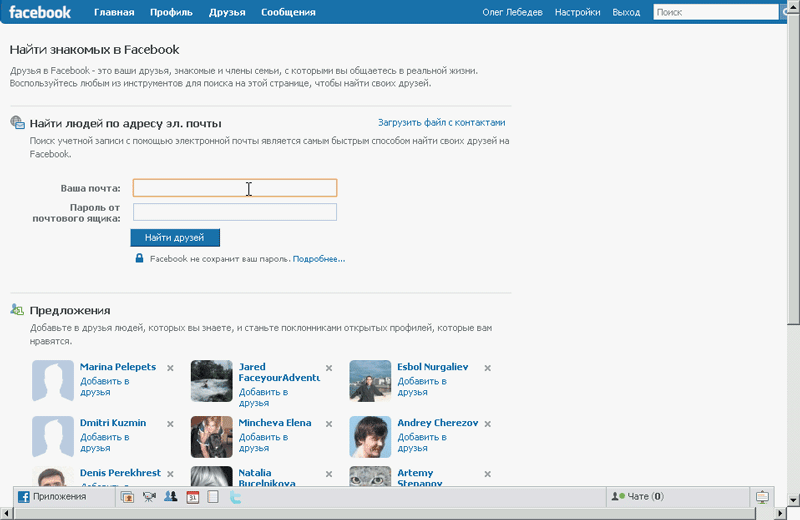Click the vertical scrollbar down arrow
800x520 pixels.
point(793,500)
